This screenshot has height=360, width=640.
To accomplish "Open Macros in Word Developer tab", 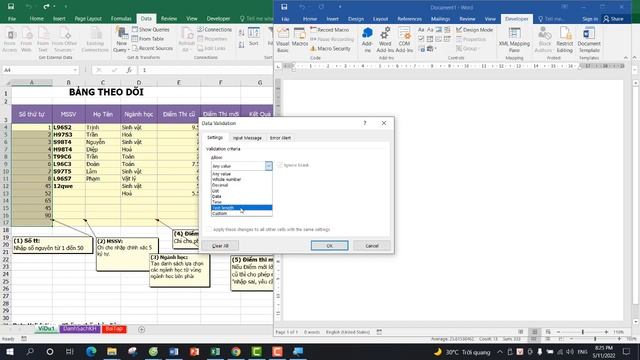I will (x=300, y=38).
